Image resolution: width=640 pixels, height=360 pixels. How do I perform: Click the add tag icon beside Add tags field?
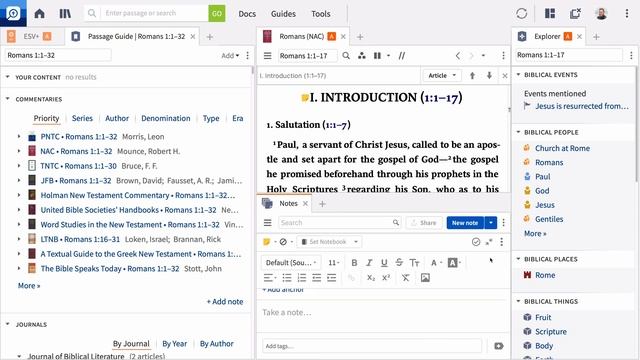click(498, 346)
